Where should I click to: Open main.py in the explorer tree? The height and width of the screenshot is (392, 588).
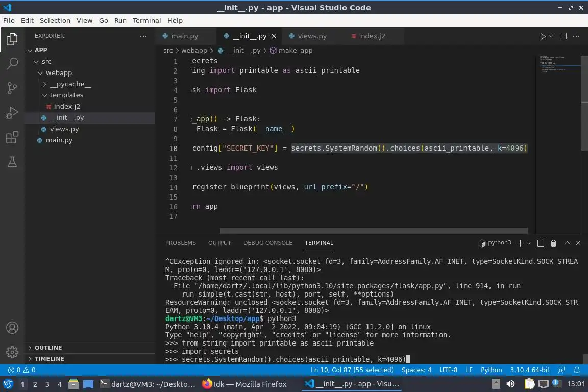click(x=90, y=140)
